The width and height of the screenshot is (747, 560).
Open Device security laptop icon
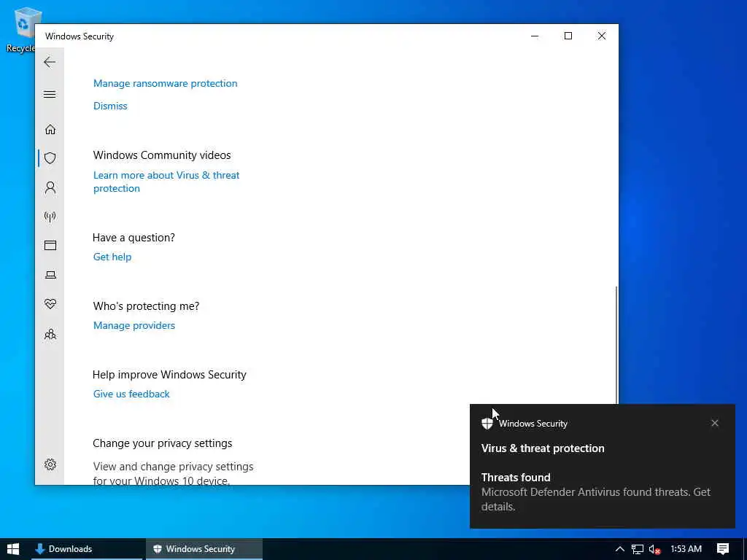pyautogui.click(x=50, y=275)
